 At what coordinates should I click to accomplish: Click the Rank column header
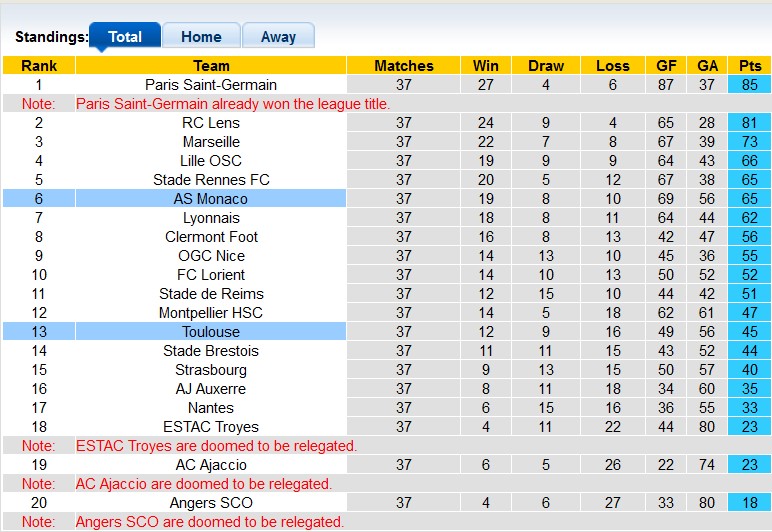point(39,66)
